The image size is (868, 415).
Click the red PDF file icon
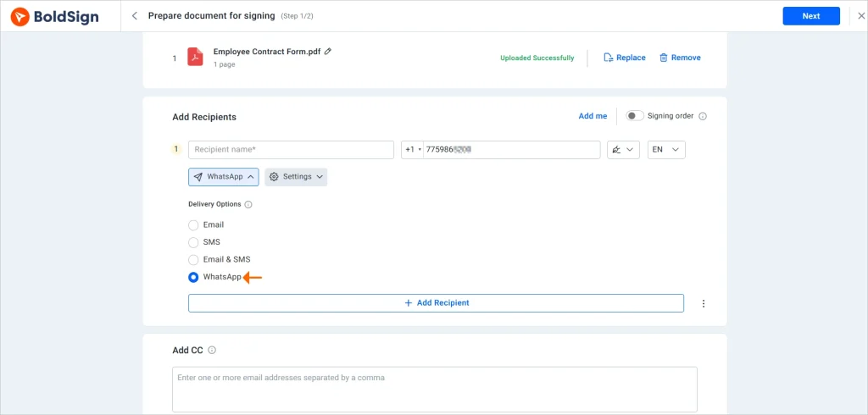[195, 57]
